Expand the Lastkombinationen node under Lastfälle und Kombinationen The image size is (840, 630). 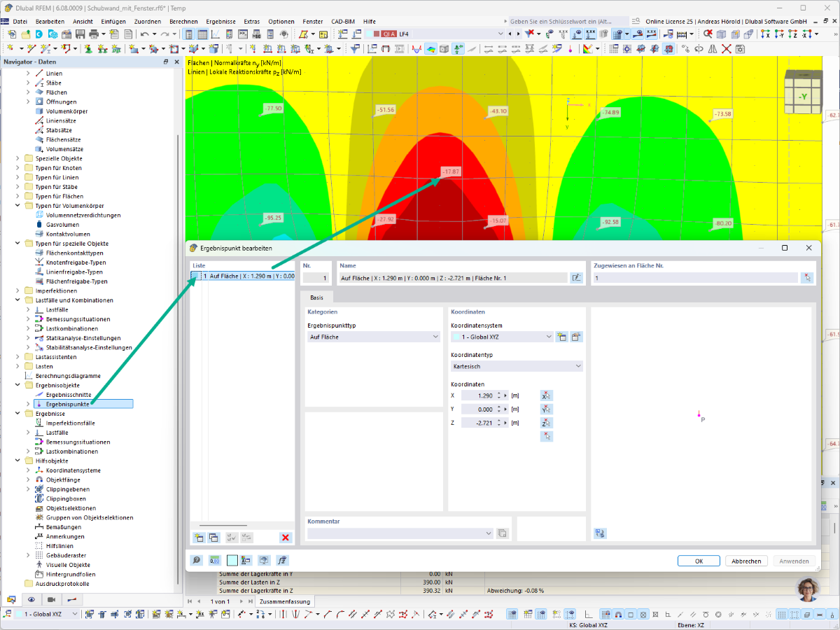click(x=28, y=328)
